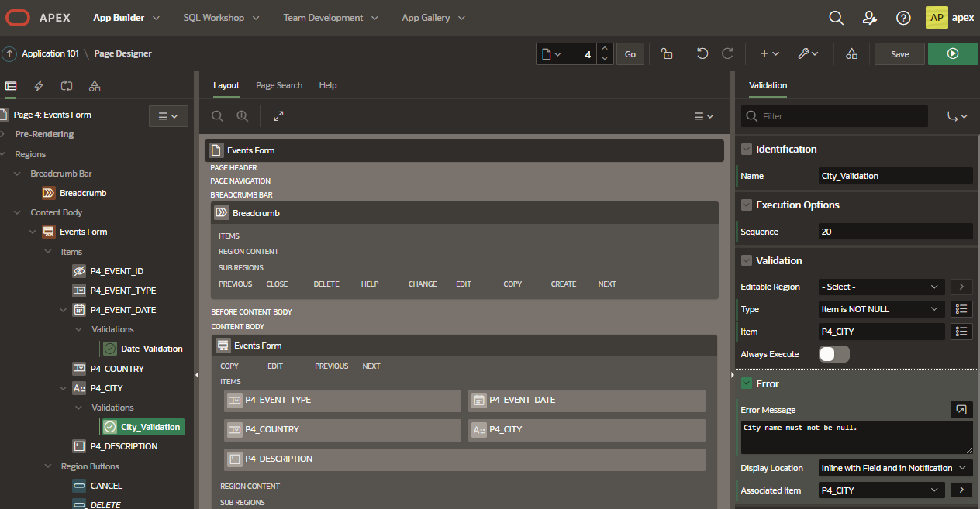Open the Item picker list icon
The width and height of the screenshot is (980, 509).
click(961, 332)
